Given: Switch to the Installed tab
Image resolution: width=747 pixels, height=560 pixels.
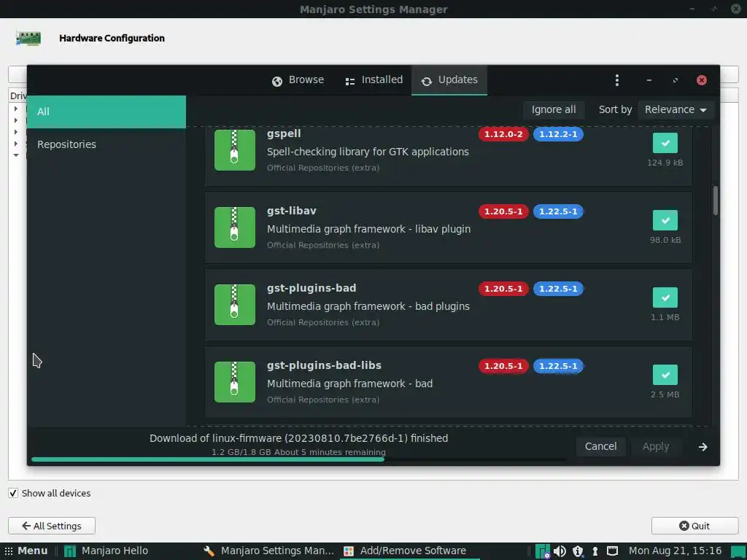Looking at the screenshot, I should pos(374,80).
